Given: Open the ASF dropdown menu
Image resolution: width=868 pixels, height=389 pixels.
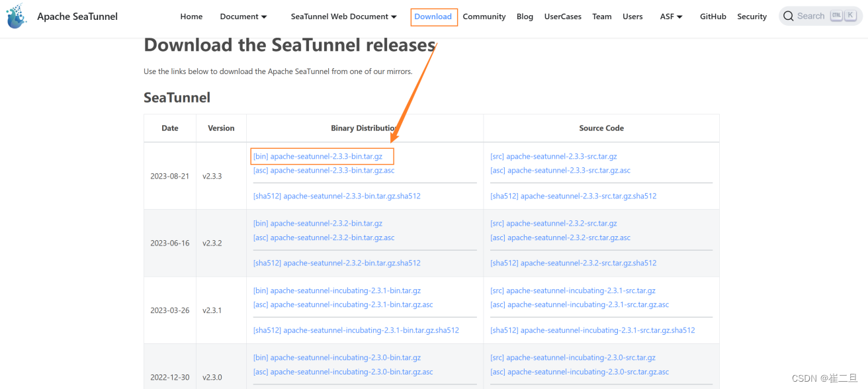Looking at the screenshot, I should 671,17.
